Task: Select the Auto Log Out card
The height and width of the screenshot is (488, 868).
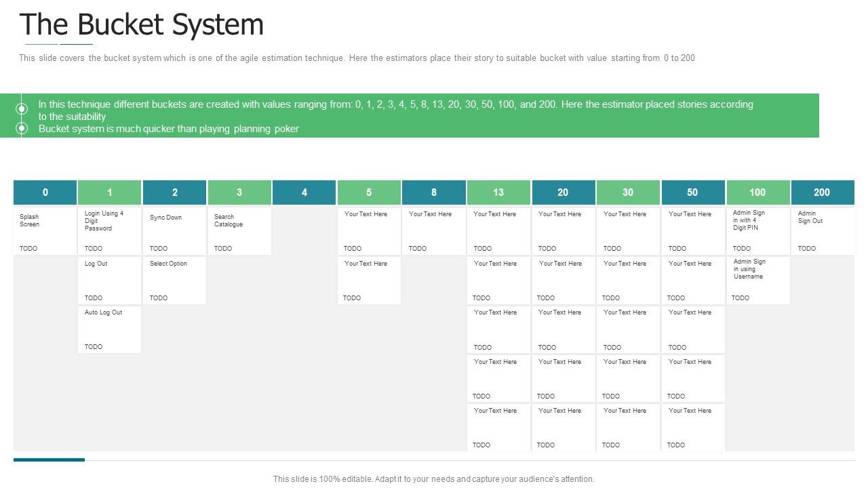Action: [x=110, y=329]
